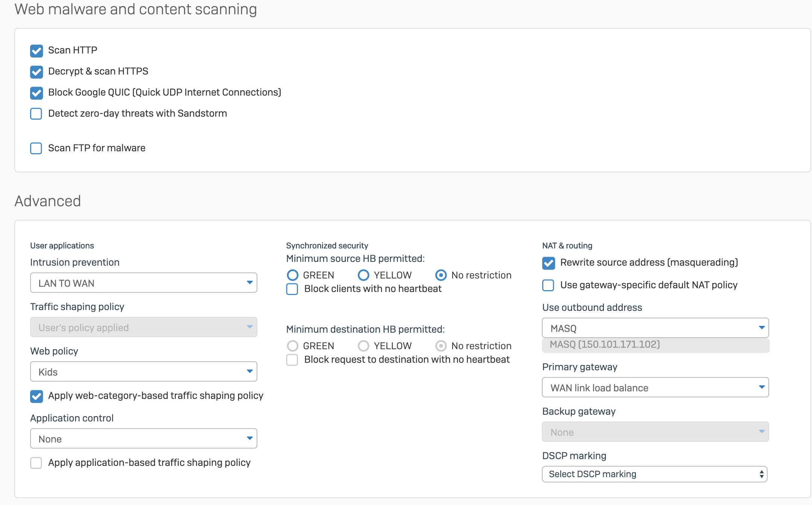Expand the Application control dropdown
The image size is (812, 505).
pyautogui.click(x=143, y=439)
